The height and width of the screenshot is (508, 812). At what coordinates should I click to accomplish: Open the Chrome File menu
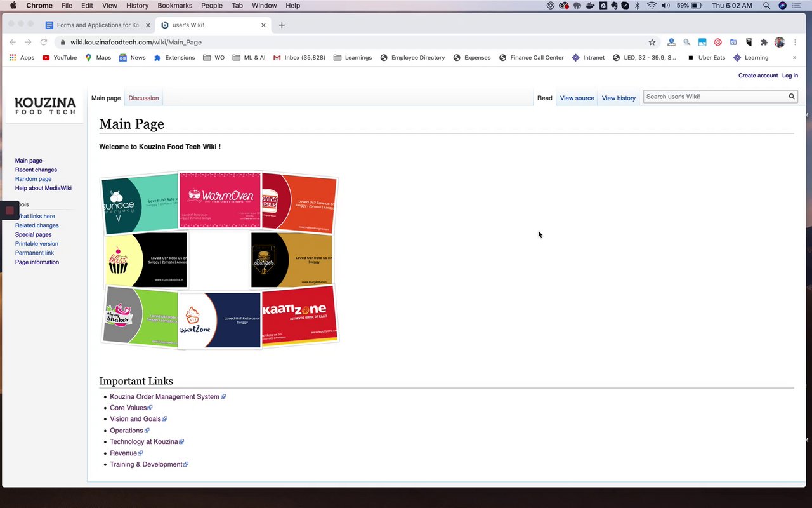(x=67, y=5)
